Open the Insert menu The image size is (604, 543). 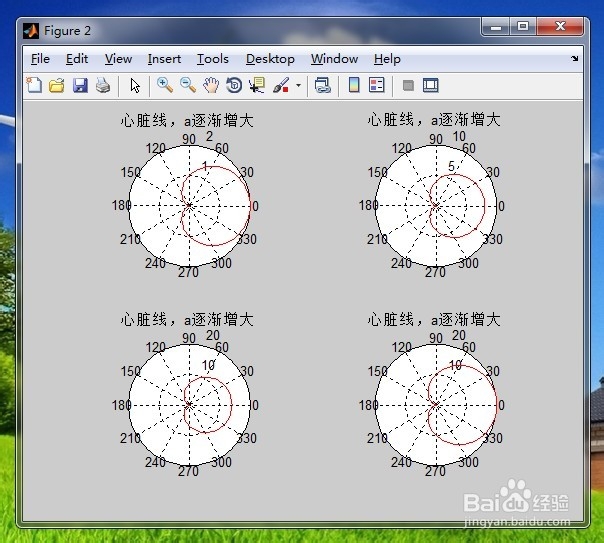tap(164, 59)
